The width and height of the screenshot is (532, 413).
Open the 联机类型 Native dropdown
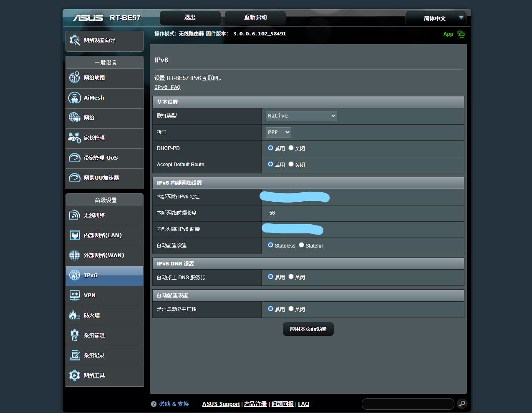click(301, 116)
